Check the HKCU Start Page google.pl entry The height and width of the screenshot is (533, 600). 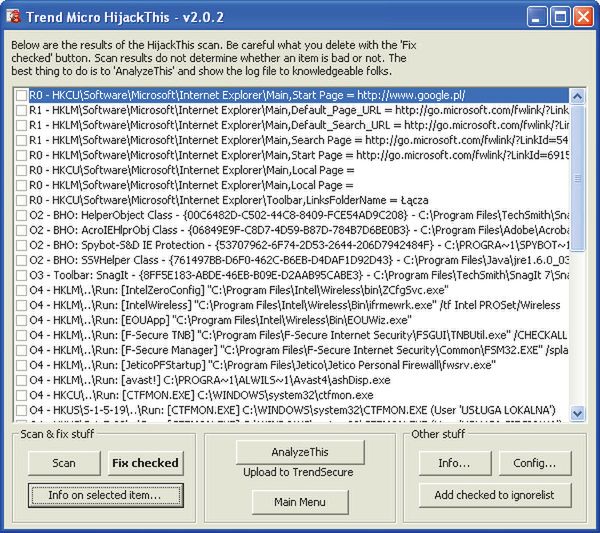coord(22,95)
